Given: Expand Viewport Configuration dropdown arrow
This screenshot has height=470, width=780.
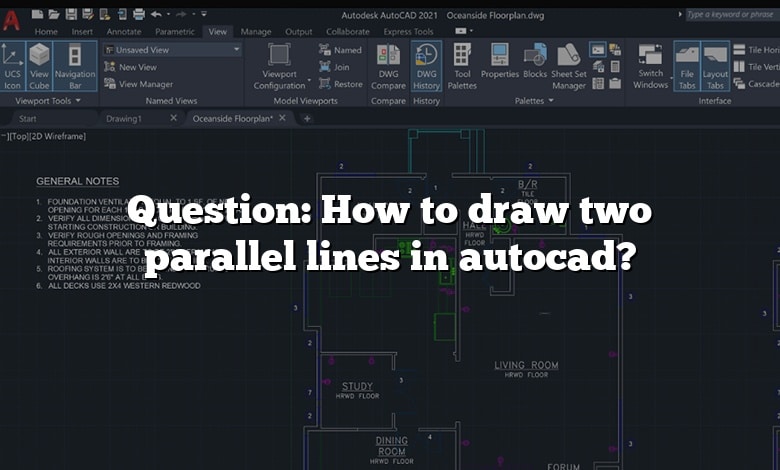Looking at the screenshot, I should 309,80.
